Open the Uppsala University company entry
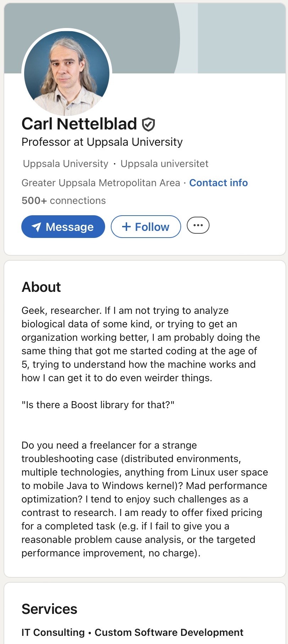 coord(65,164)
